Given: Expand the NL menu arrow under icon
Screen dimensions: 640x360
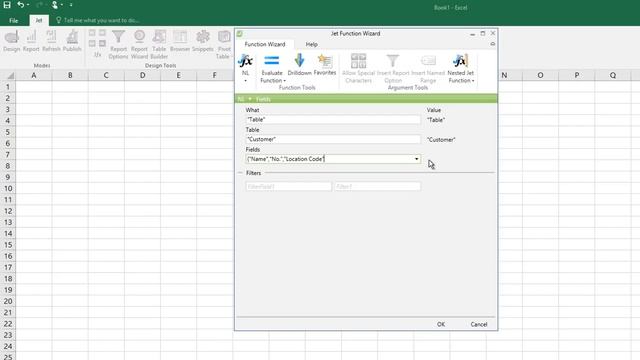Looking at the screenshot, I should click(x=245, y=81).
